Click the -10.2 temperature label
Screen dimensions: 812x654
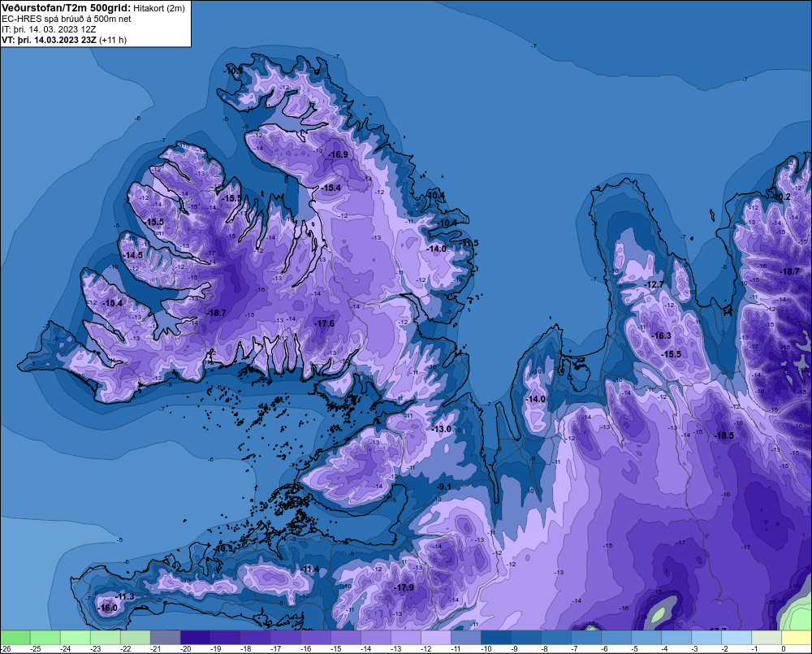[x=781, y=197]
